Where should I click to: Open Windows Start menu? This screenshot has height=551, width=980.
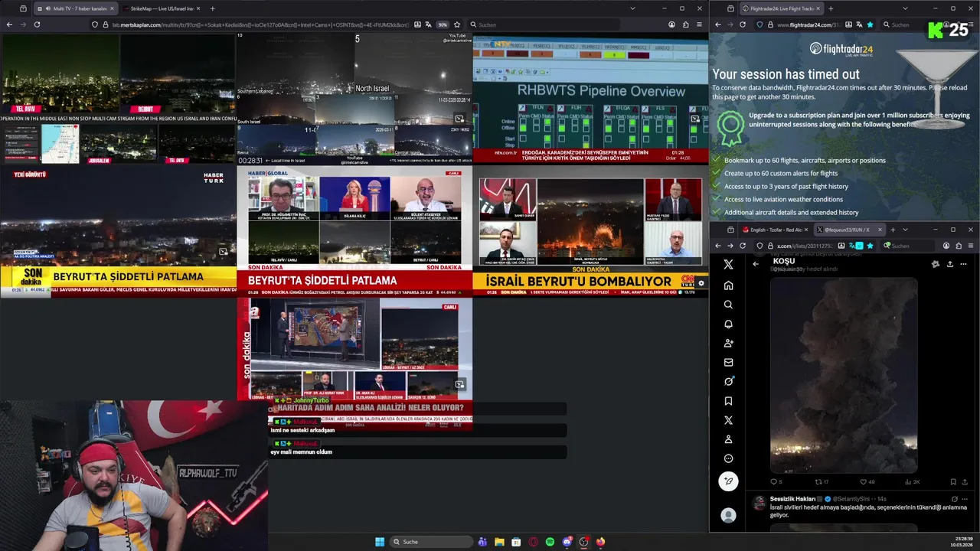[x=380, y=542]
